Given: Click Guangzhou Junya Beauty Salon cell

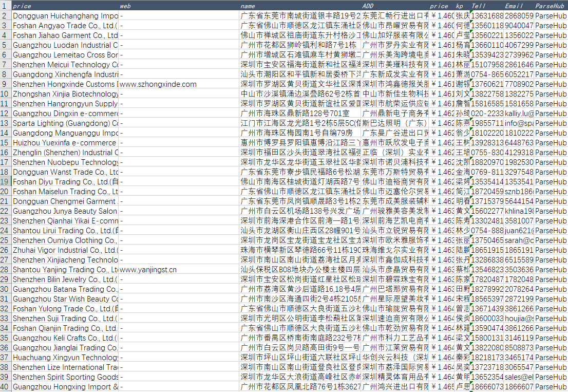Looking at the screenshot, I should [x=65, y=211].
